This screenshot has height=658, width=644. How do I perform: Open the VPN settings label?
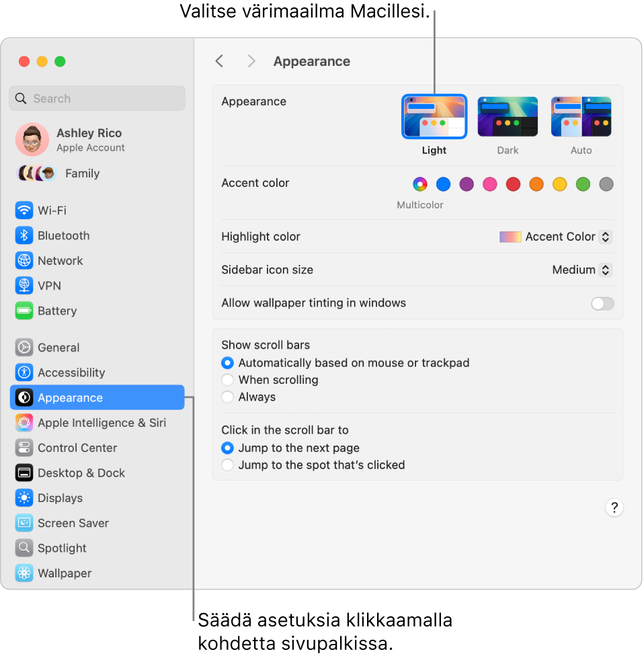[50, 286]
